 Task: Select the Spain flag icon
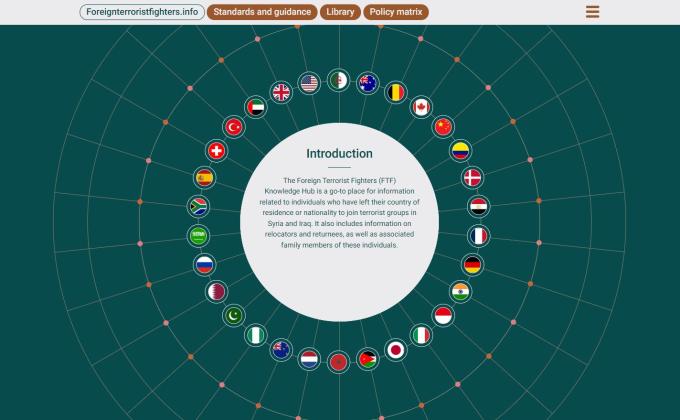click(204, 177)
